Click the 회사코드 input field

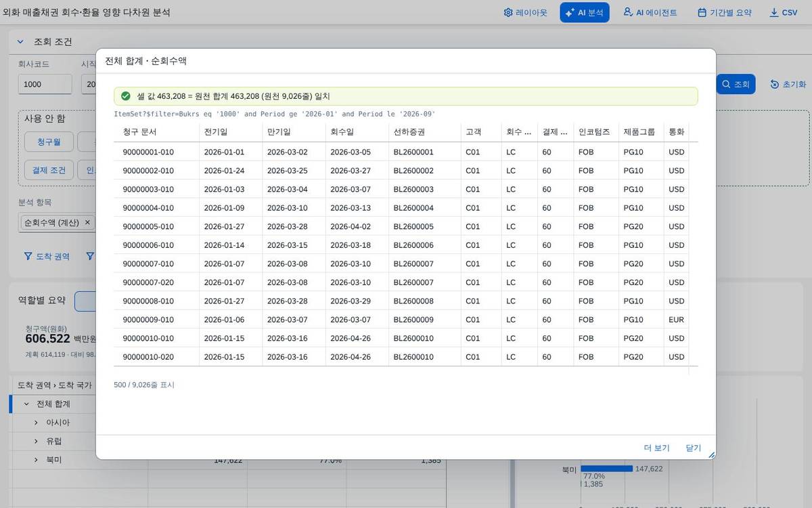pyautogui.click(x=45, y=84)
